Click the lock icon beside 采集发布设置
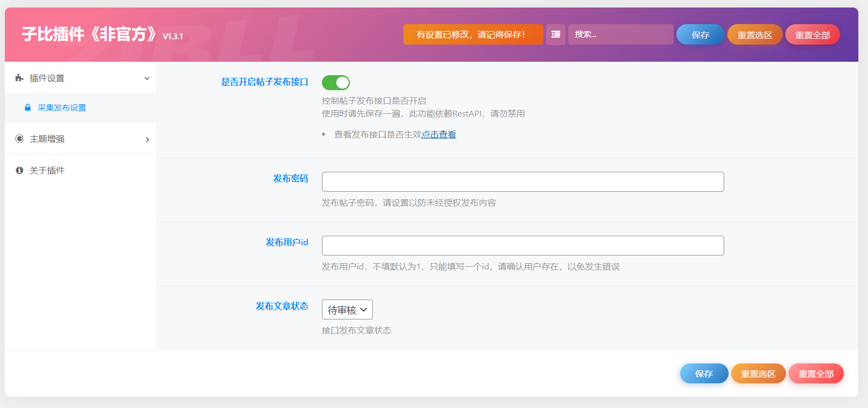 tap(28, 107)
